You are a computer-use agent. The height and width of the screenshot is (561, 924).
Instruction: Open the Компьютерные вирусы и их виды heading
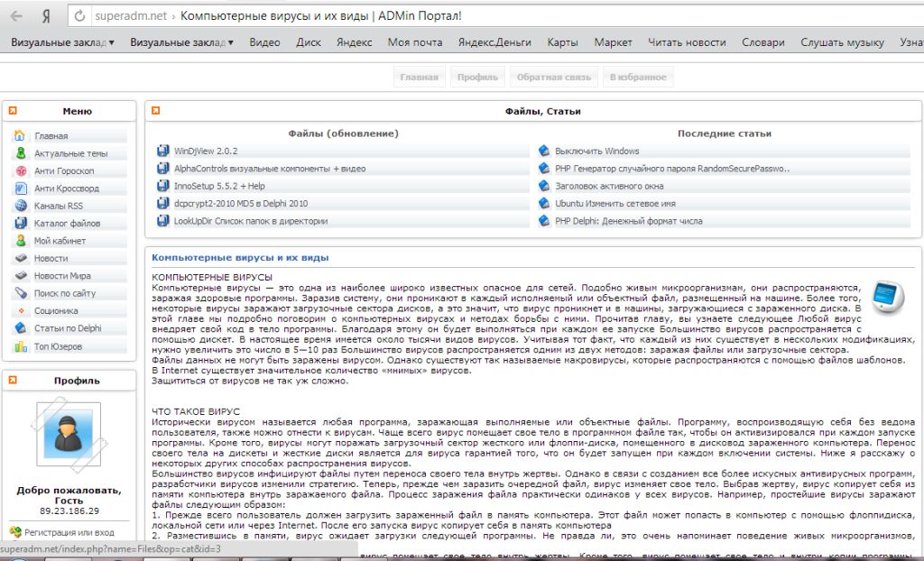240,258
